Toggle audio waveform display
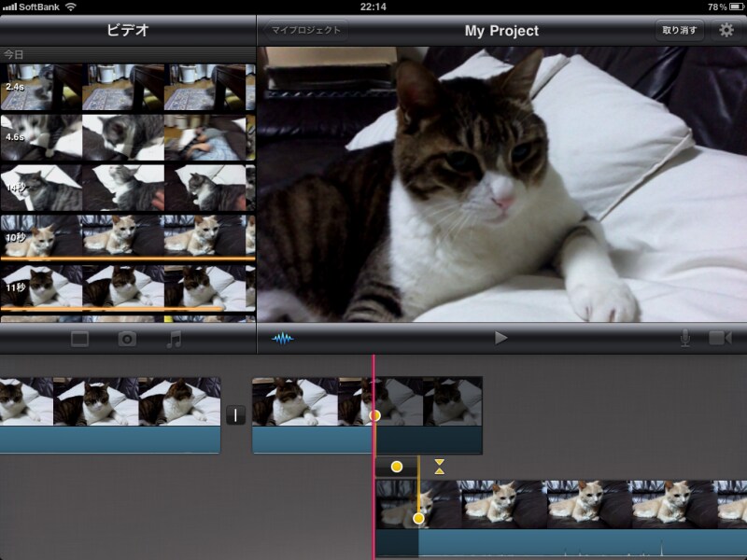The width and height of the screenshot is (747, 560). [x=283, y=338]
